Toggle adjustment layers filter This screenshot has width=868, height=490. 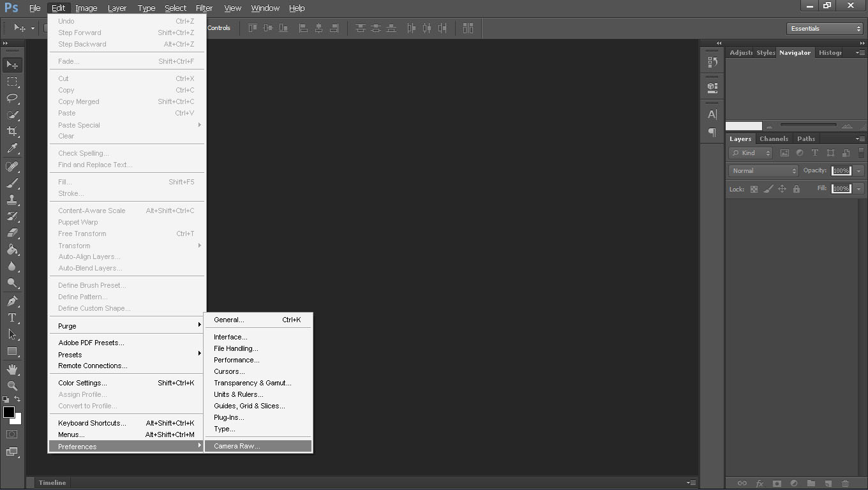coord(800,153)
